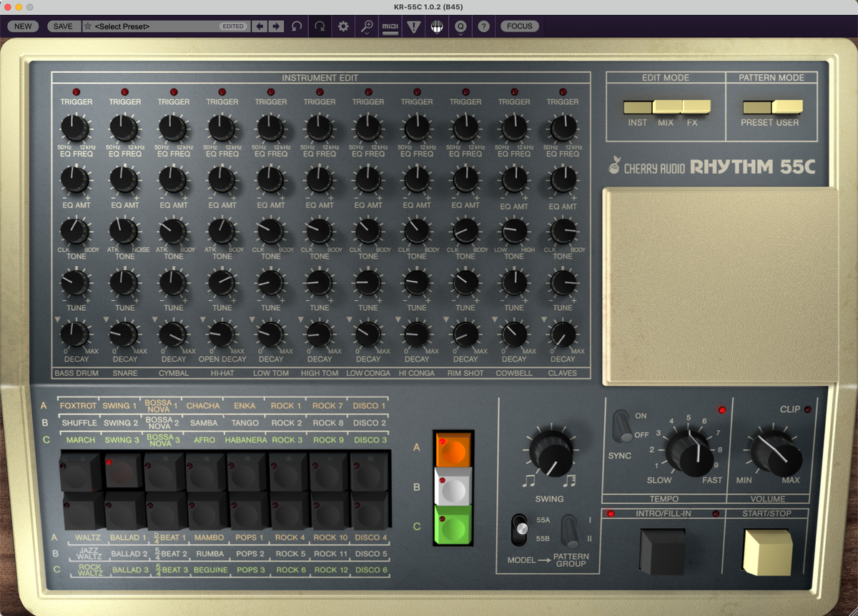
Task: Open the MIDI panel icon
Action: [x=390, y=26]
